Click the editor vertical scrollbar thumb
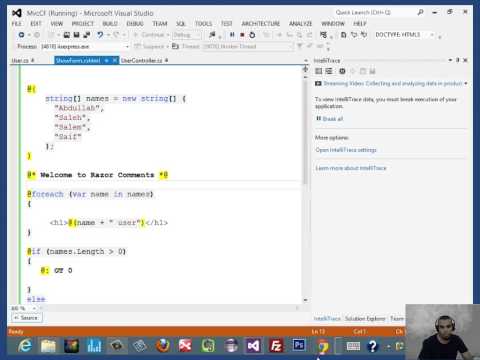 pyautogui.click(x=305, y=132)
